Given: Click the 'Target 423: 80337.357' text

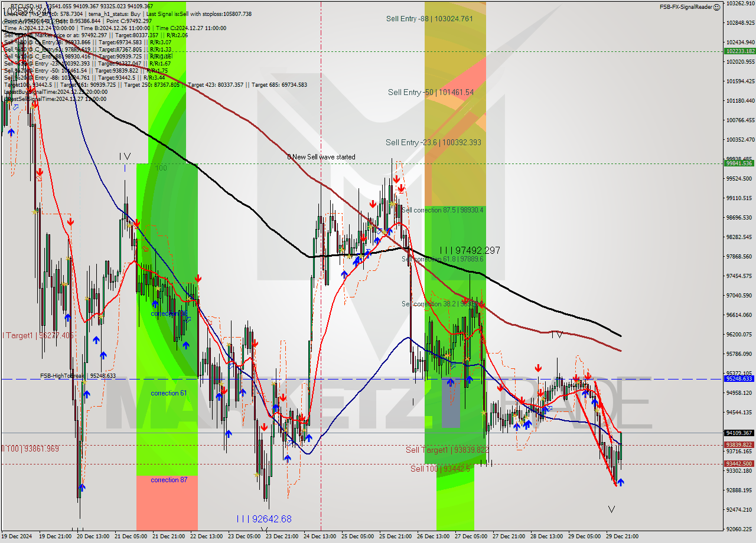Looking at the screenshot, I should 216,84.
